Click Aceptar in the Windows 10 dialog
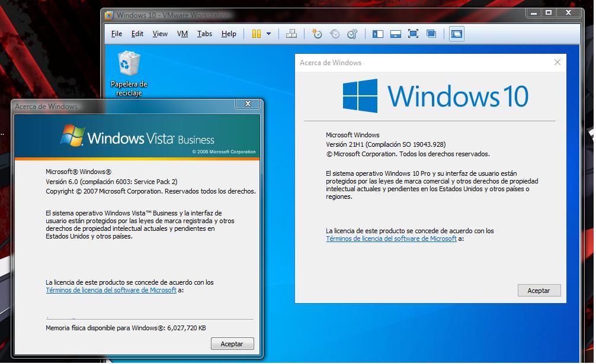 coord(539,291)
